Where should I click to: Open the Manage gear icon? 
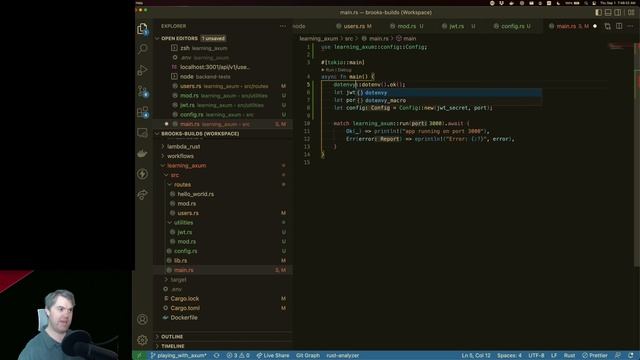tap(142, 340)
